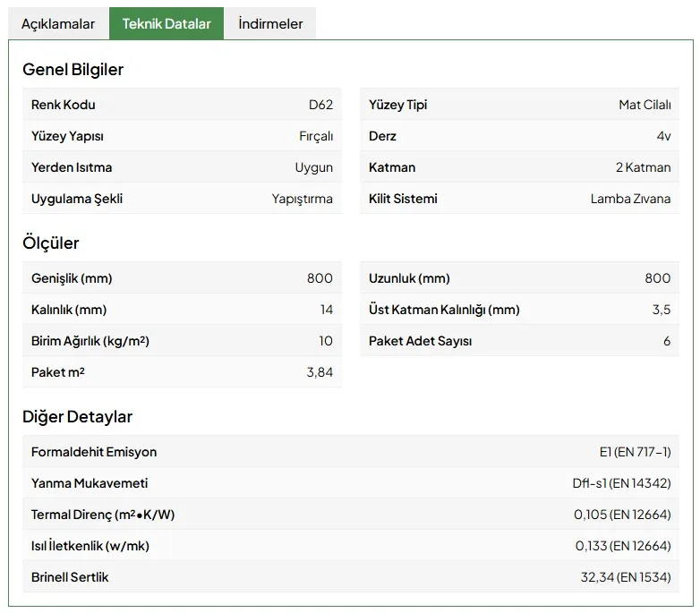The height and width of the screenshot is (613, 700).
Task: Select the Yüzey Tipi label
Action: (x=397, y=105)
